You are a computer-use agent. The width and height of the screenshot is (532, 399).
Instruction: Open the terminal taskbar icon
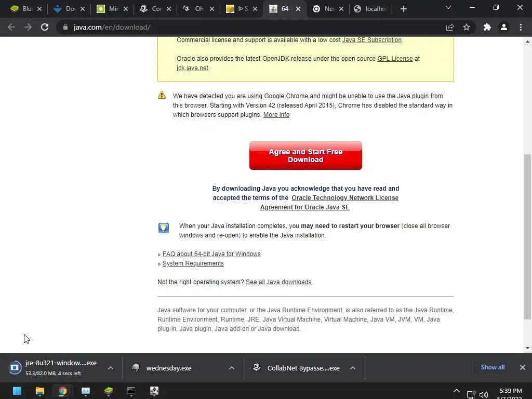click(x=131, y=391)
